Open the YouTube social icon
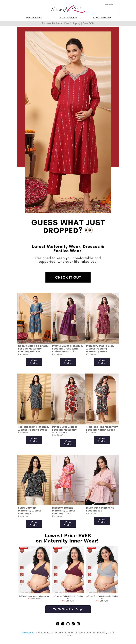 [x=68, y=624]
